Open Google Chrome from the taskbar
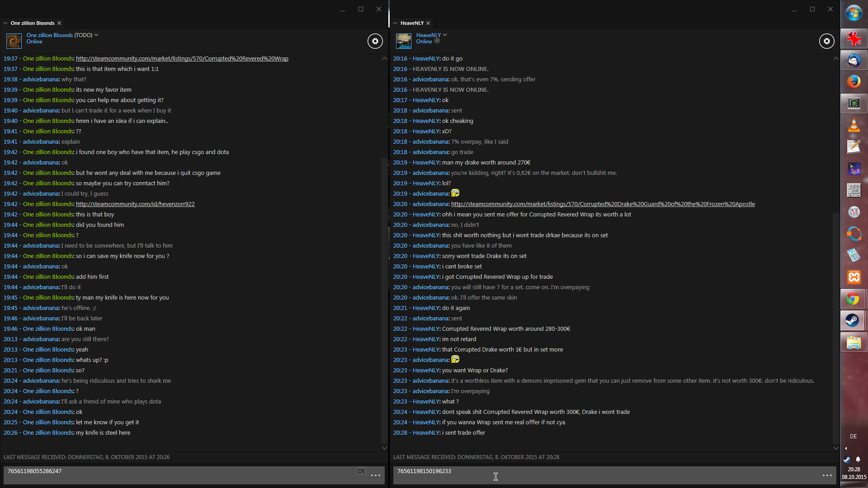This screenshot has width=868, height=488. coord(853,299)
